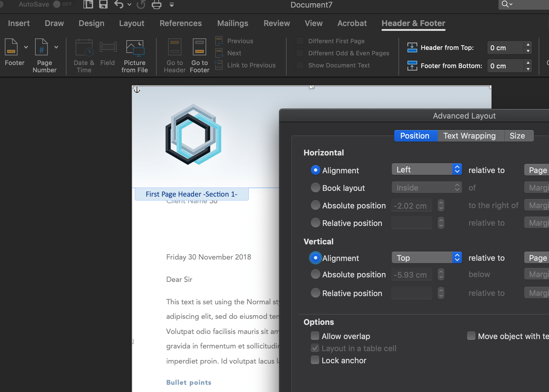The width and height of the screenshot is (549, 392).
Task: Switch to the Design tab
Action: pyautogui.click(x=91, y=23)
